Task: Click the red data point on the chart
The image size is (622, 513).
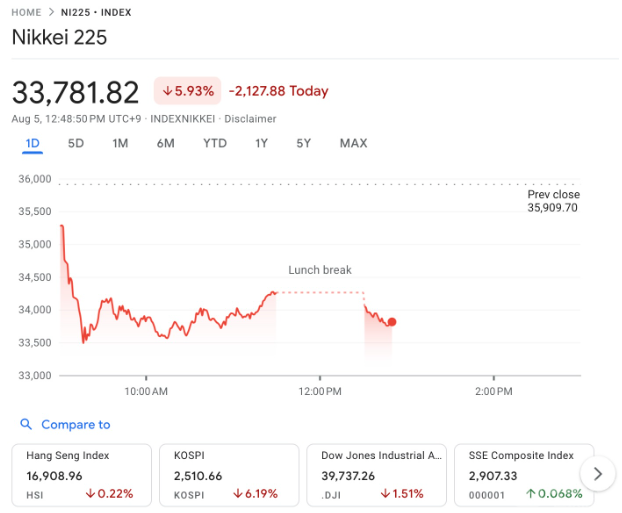Action: 391,322
